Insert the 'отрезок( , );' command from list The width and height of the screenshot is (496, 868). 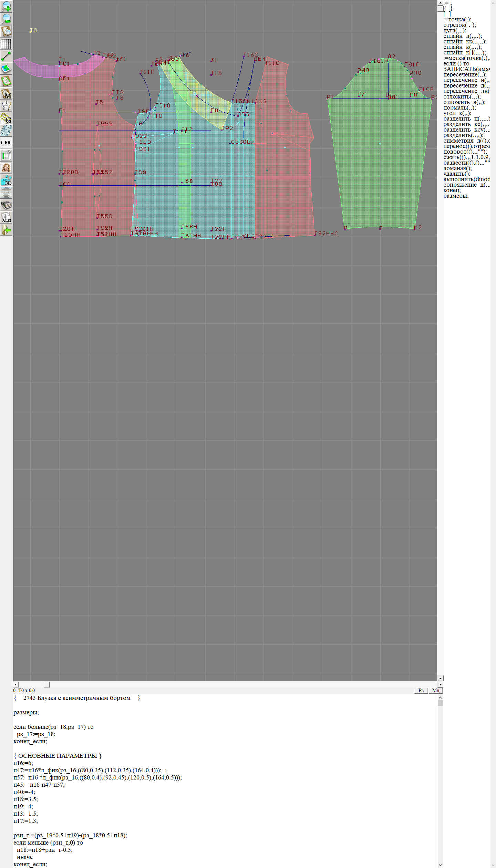(x=459, y=25)
